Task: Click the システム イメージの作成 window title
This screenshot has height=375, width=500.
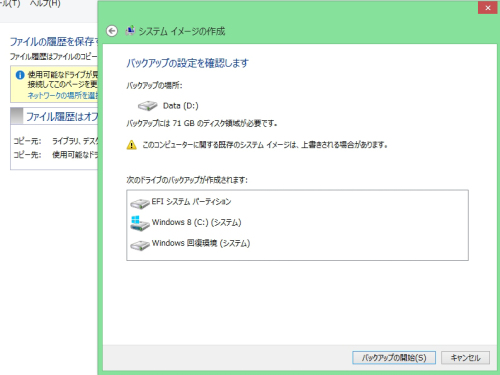Action: coord(182,31)
